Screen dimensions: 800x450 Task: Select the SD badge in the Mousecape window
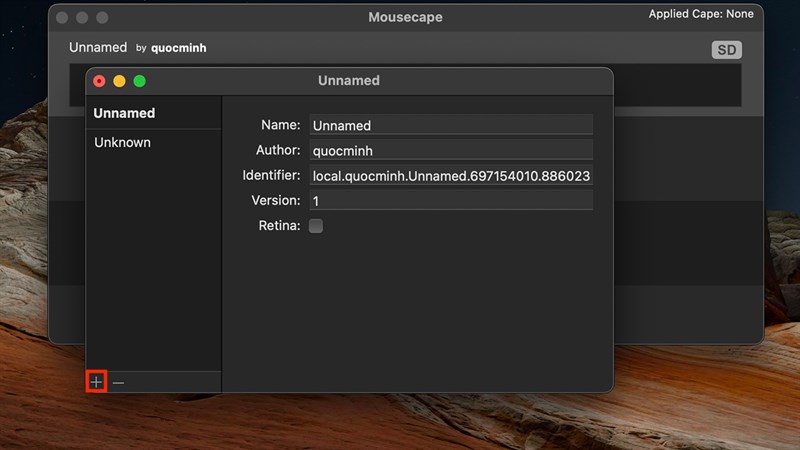727,50
